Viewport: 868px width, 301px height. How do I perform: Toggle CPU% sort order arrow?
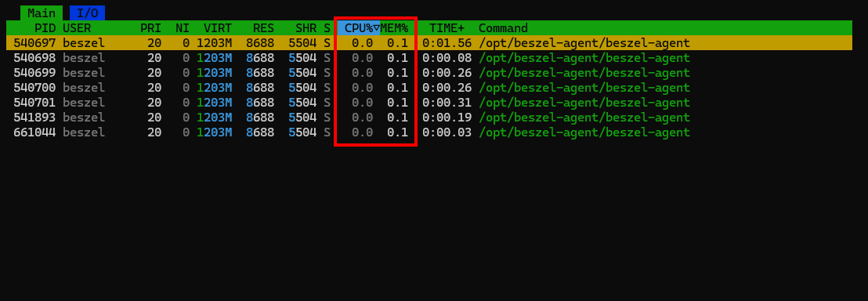coord(377,27)
